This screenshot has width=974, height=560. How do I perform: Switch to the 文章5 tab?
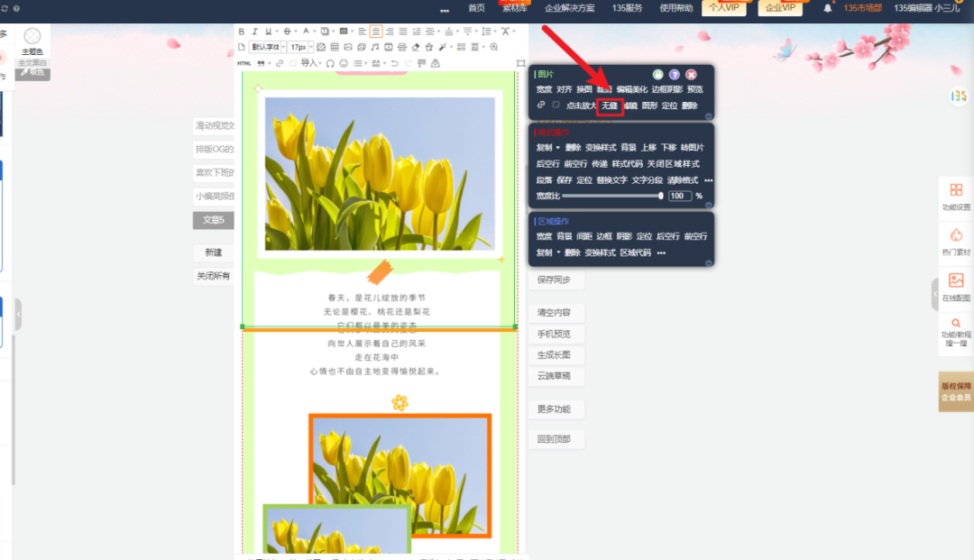pos(213,220)
